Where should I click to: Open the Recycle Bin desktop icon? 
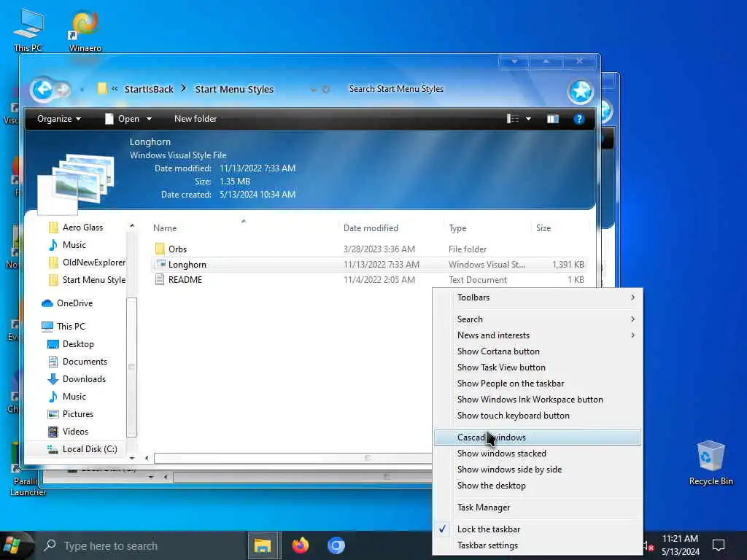click(711, 463)
